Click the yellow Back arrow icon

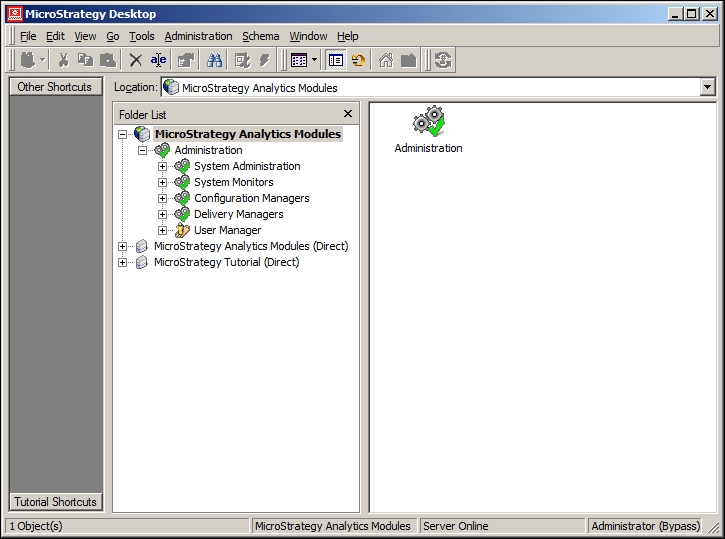point(358,60)
